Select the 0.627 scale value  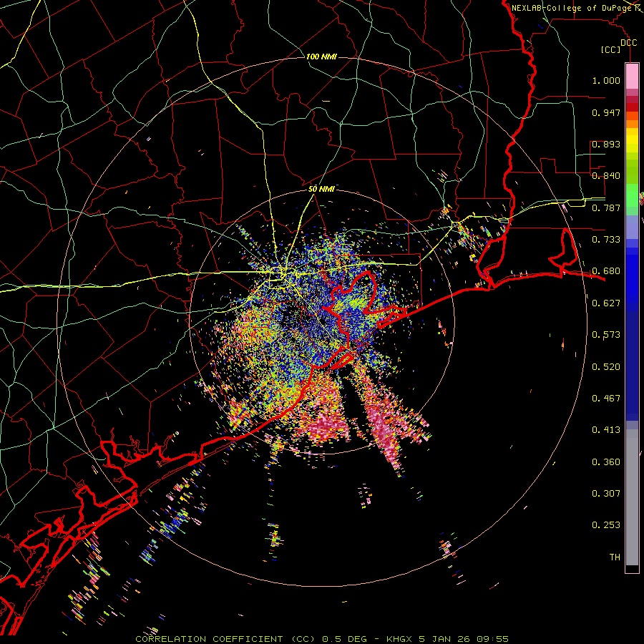(606, 303)
